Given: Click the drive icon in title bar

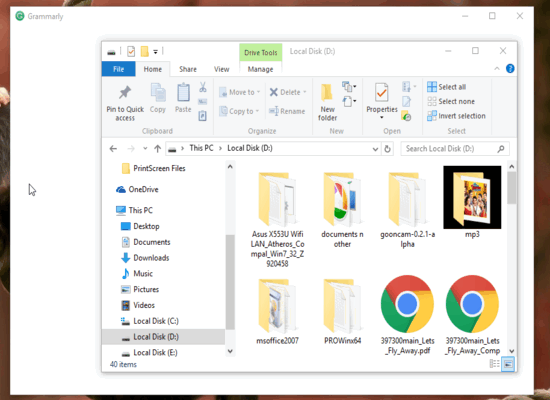Looking at the screenshot, I should tap(111, 53).
